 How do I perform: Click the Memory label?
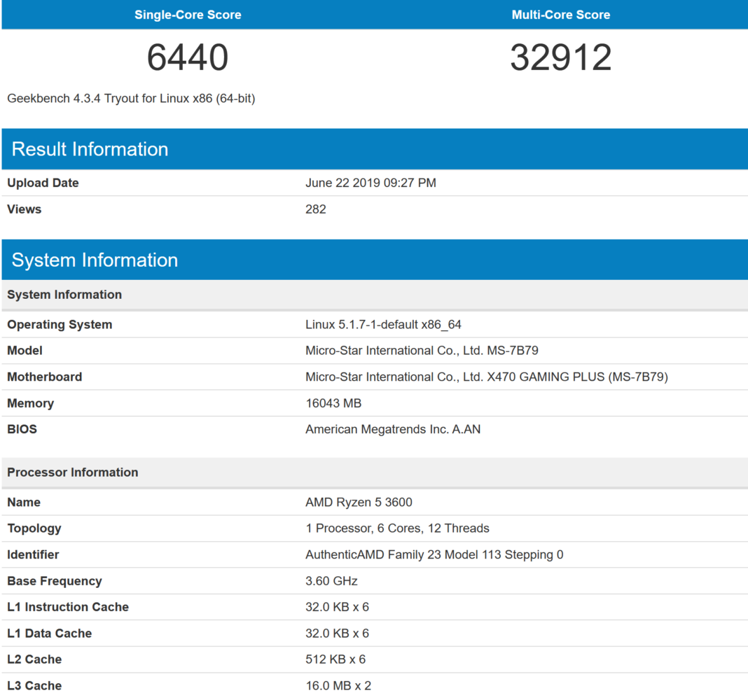(x=31, y=403)
